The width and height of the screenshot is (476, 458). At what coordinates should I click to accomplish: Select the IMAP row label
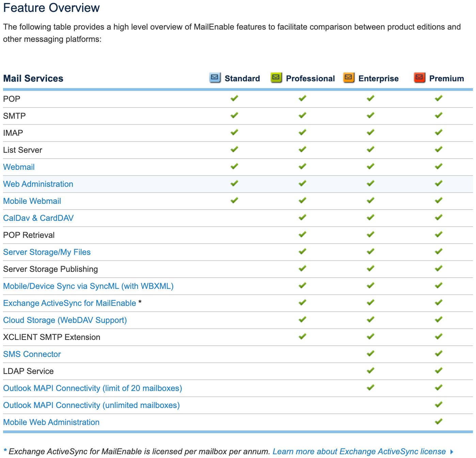point(13,133)
